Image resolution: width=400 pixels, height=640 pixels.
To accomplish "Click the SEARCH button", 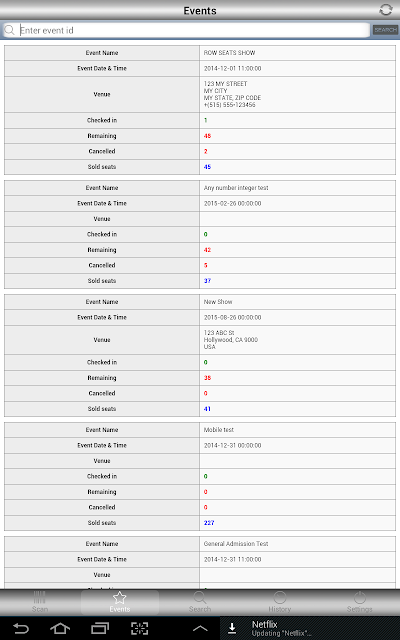I will pyautogui.click(x=385, y=30).
